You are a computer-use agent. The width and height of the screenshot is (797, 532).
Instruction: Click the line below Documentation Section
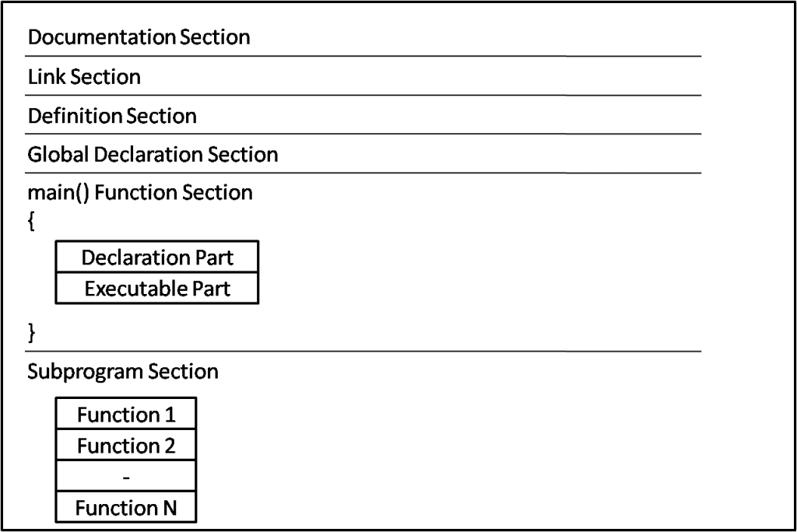click(x=363, y=56)
